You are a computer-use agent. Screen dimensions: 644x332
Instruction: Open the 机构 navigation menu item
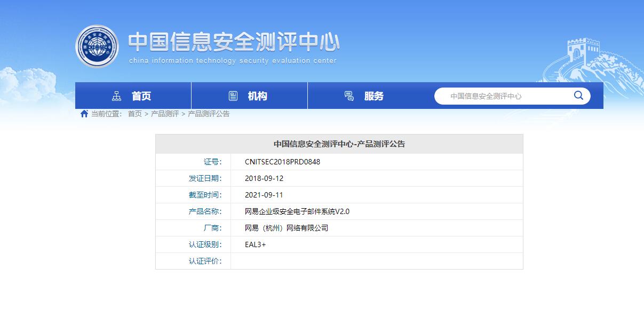click(x=249, y=96)
